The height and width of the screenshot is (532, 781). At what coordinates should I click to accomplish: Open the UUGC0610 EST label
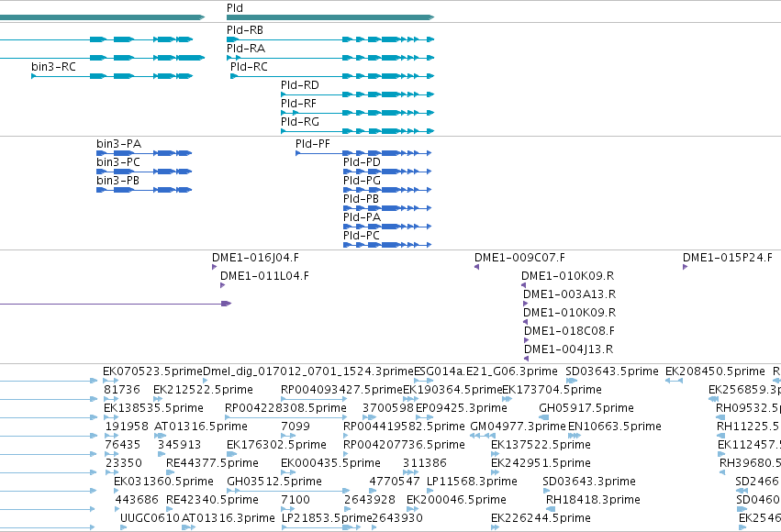point(150,519)
